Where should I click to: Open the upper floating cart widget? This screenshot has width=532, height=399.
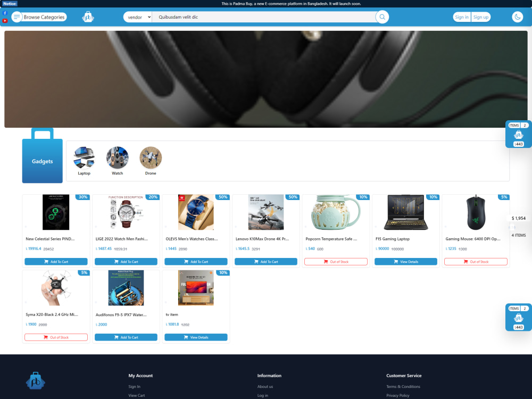pyautogui.click(x=518, y=135)
